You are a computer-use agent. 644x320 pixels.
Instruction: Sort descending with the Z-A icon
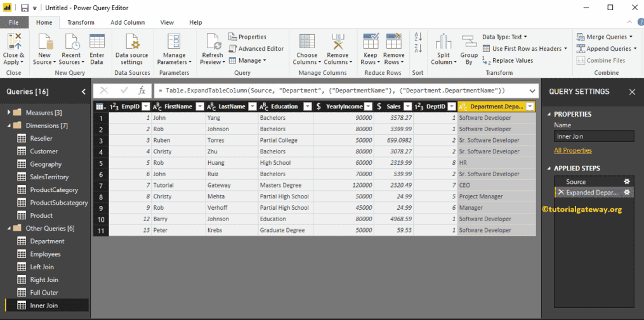click(418, 48)
